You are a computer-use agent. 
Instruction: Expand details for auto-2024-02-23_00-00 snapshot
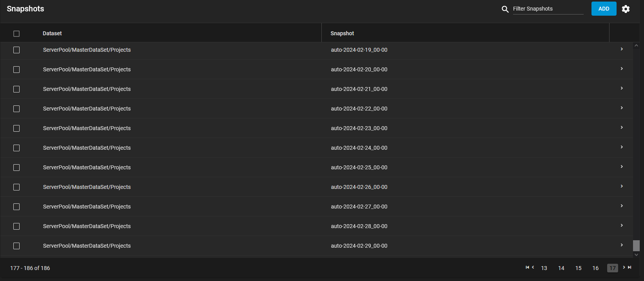pos(622,127)
